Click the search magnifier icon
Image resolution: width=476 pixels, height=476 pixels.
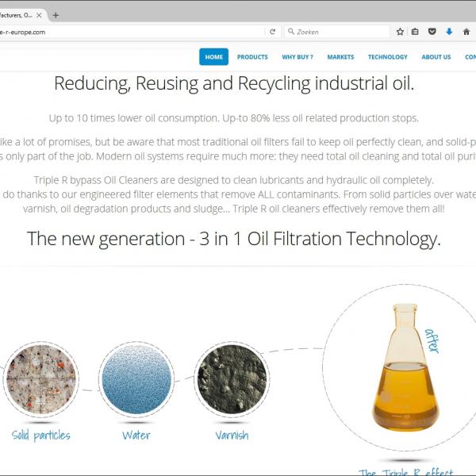(x=291, y=31)
